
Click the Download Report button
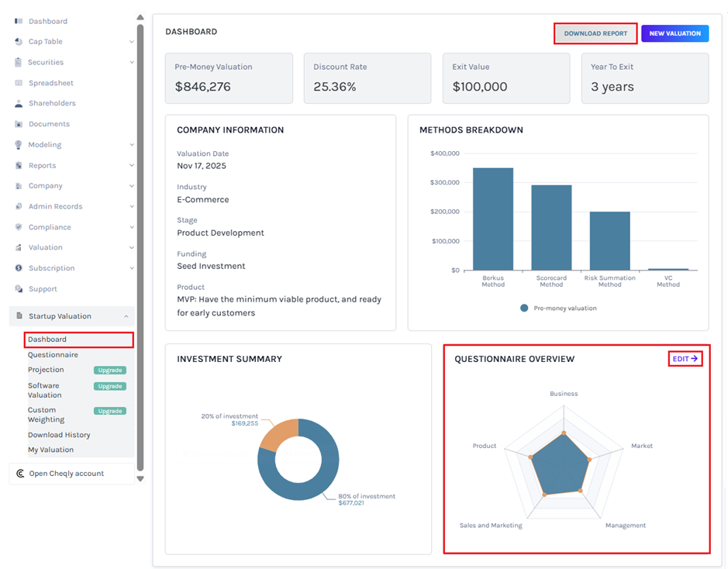pyautogui.click(x=595, y=33)
